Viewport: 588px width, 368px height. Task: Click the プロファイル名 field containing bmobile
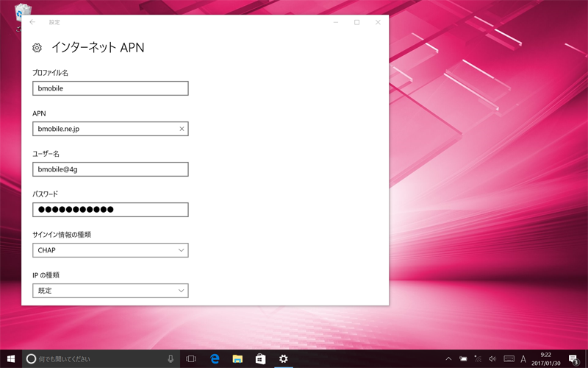click(x=110, y=88)
